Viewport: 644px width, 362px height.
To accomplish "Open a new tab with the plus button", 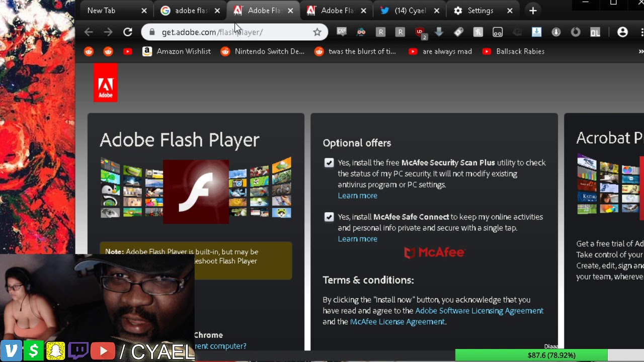I will (533, 11).
